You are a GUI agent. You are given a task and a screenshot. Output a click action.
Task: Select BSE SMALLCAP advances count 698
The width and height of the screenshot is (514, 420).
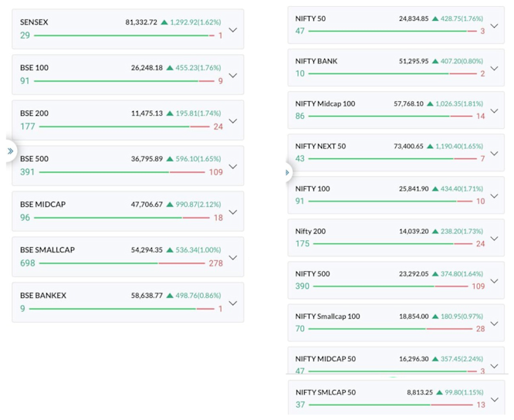pyautogui.click(x=28, y=263)
